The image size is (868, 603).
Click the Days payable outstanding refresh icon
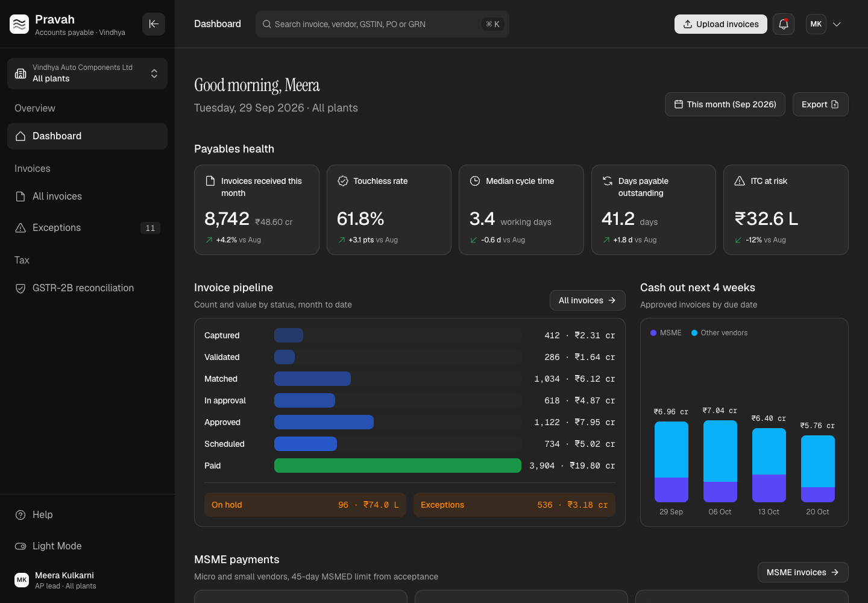coord(608,181)
